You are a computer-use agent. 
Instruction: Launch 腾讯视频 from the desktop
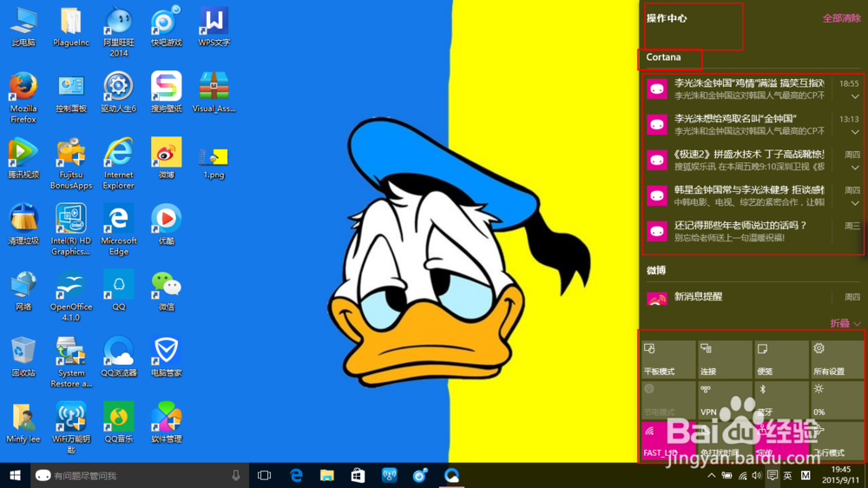click(23, 158)
